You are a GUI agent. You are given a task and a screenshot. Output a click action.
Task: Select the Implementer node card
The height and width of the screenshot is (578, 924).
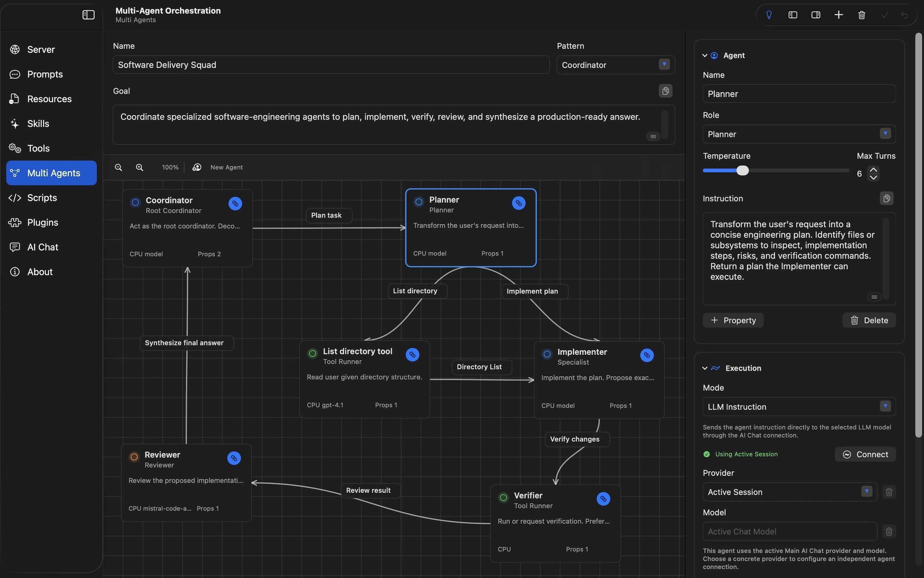599,380
